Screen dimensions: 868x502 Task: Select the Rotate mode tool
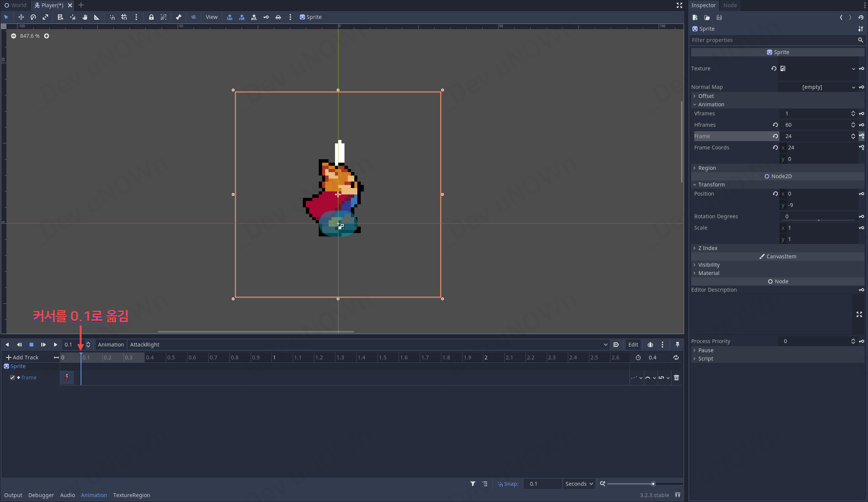(33, 17)
